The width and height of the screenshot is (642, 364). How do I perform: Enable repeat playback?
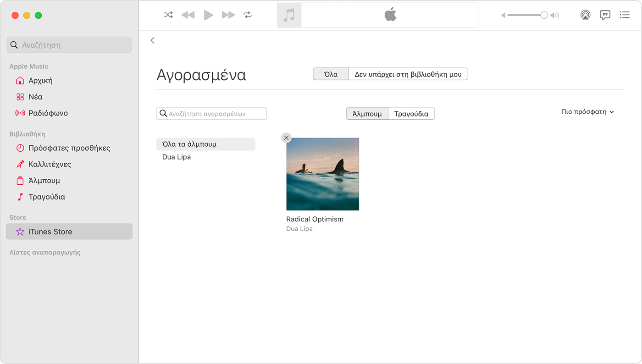point(248,15)
